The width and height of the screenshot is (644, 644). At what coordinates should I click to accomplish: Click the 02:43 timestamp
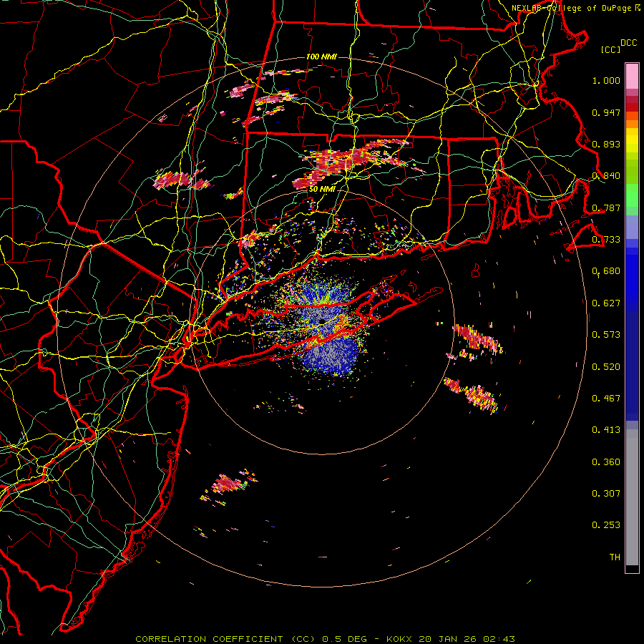coord(500,639)
